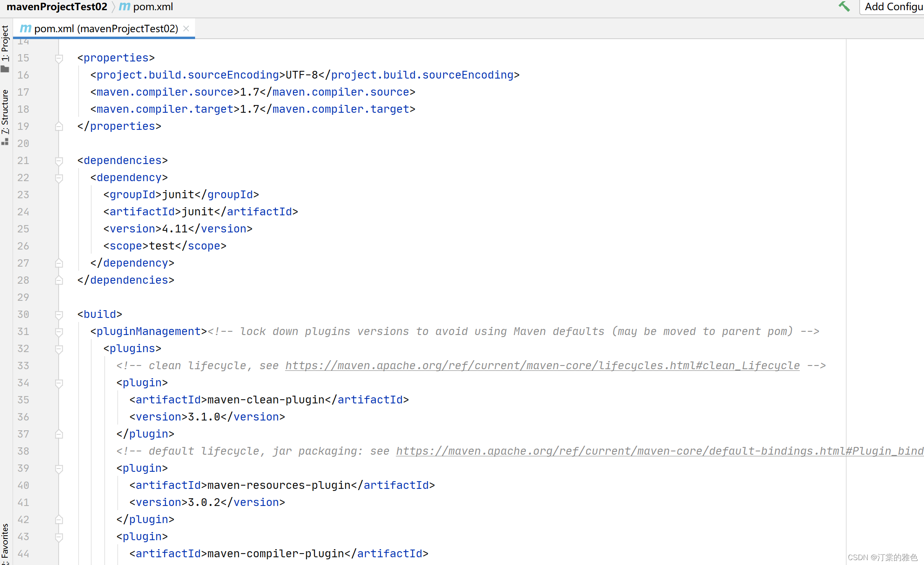Fold the pluginManagement element at line 31
The width and height of the screenshot is (924, 565).
click(x=59, y=332)
